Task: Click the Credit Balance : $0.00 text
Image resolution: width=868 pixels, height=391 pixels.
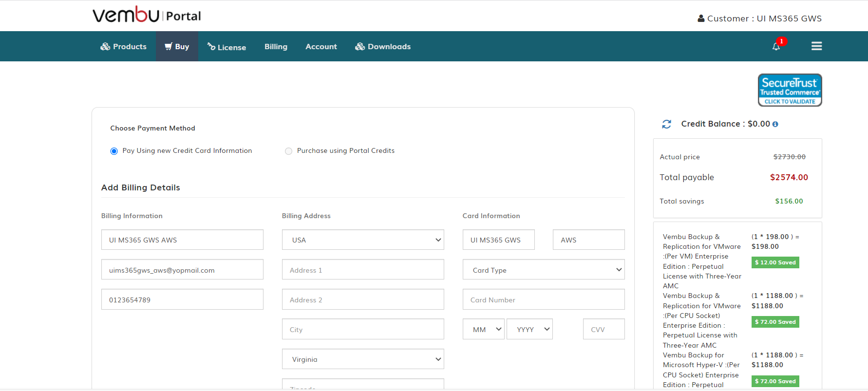Action: point(725,124)
